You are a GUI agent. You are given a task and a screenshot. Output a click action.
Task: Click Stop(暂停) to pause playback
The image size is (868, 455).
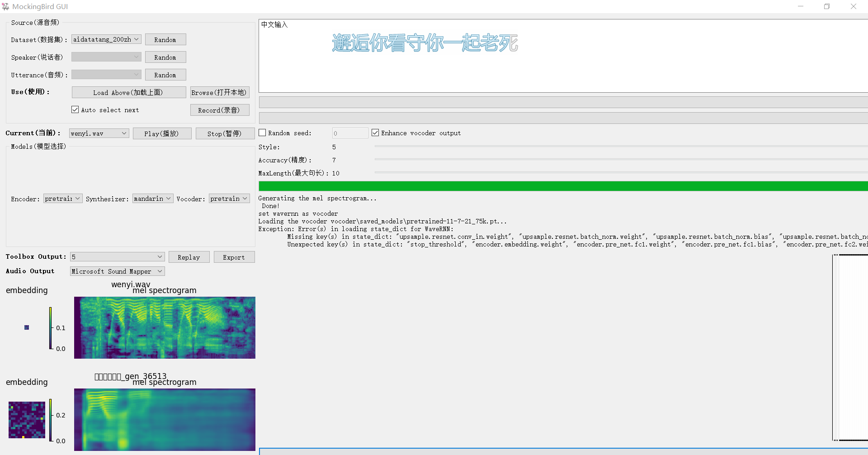point(225,133)
